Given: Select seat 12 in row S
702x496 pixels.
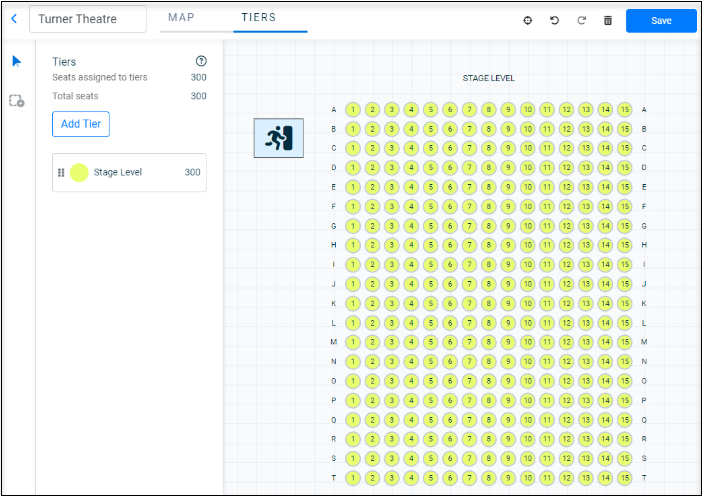Looking at the screenshot, I should [x=566, y=458].
